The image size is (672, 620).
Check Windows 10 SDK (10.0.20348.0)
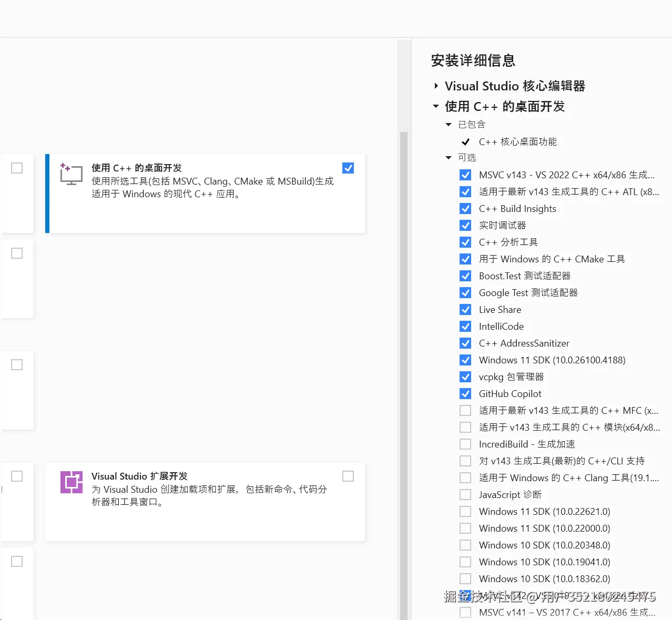(x=465, y=545)
